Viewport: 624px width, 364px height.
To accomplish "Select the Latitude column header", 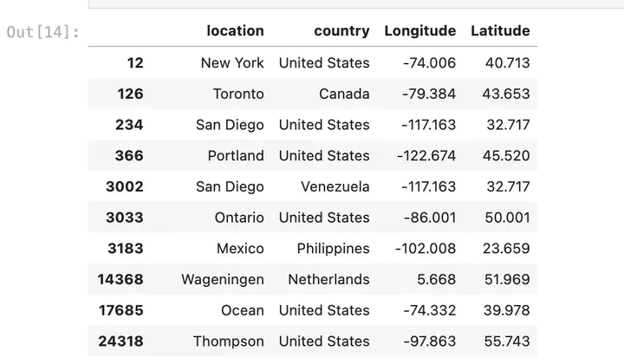I will click(500, 31).
